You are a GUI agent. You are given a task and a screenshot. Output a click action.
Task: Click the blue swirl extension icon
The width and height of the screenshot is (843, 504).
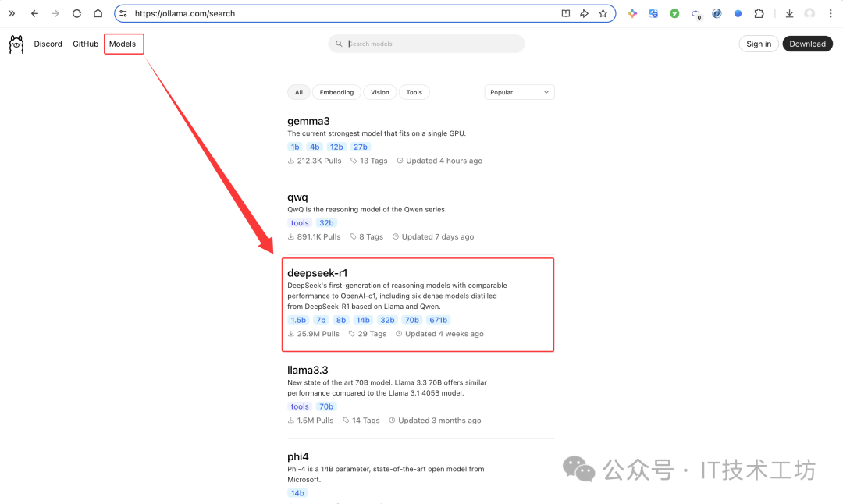click(717, 13)
